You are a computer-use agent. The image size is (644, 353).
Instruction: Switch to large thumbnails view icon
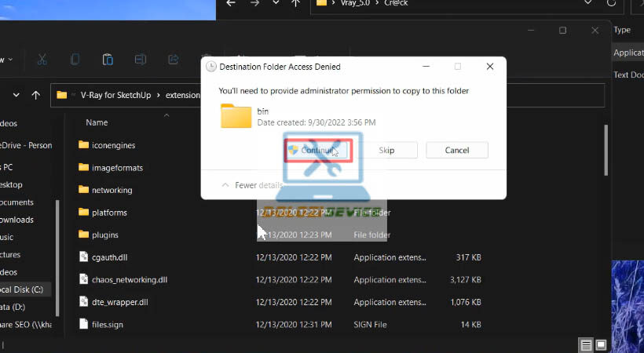tap(601, 345)
